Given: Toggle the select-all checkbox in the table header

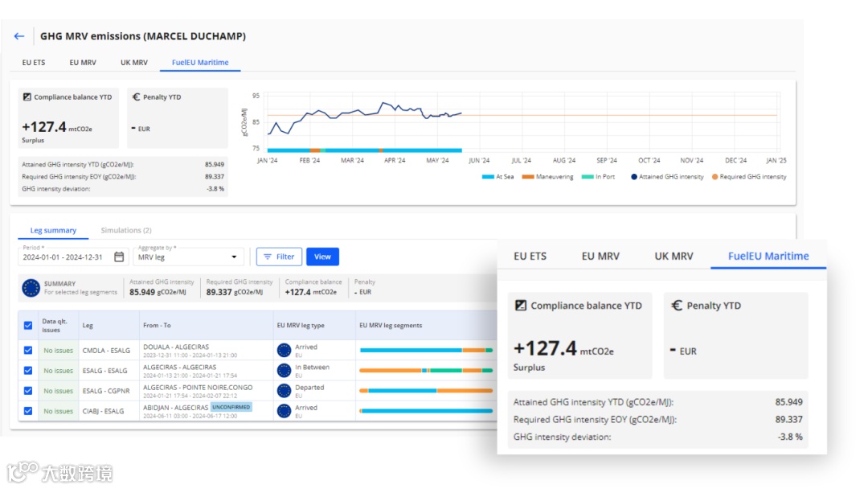Looking at the screenshot, I should coord(28,326).
